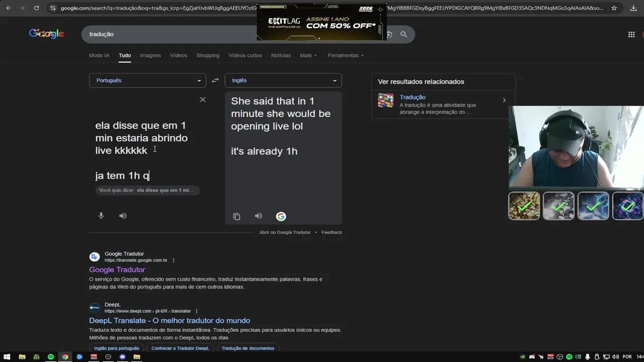Expand the Mais menu
The height and width of the screenshot is (362, 644).
click(308, 55)
